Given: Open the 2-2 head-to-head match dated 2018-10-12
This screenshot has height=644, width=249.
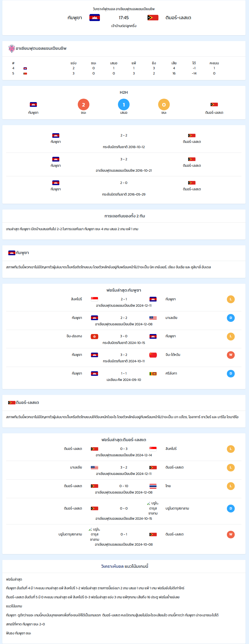Looking at the screenshot, I should coord(124,141).
